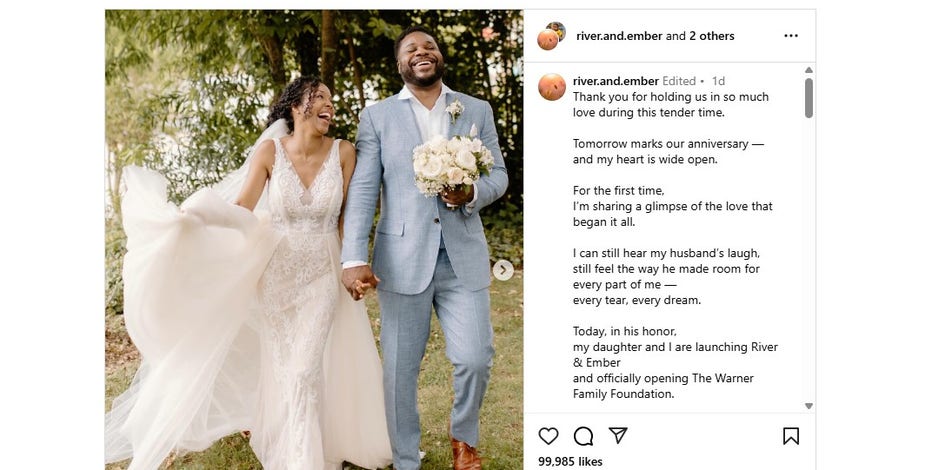The height and width of the screenshot is (470, 932).
Task: Click the '1d' post timestamp
Action: click(x=718, y=81)
